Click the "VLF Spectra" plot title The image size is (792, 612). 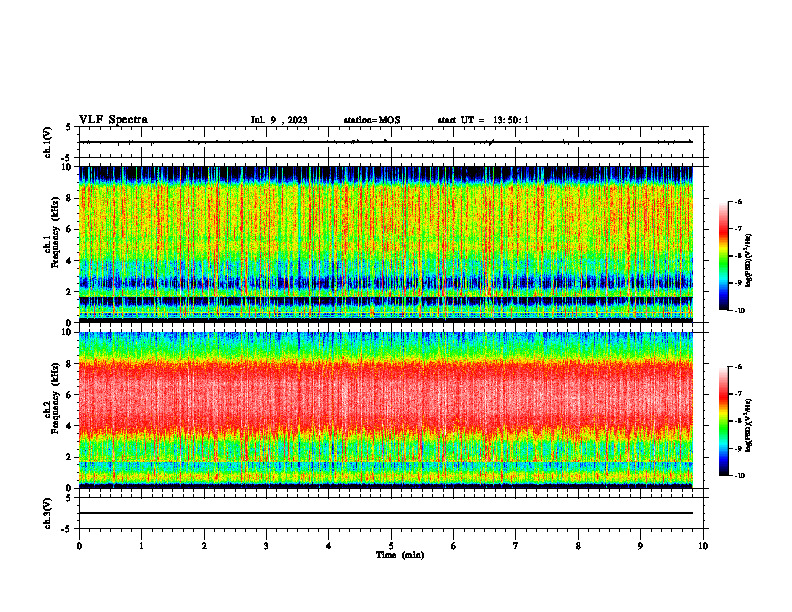(113, 120)
